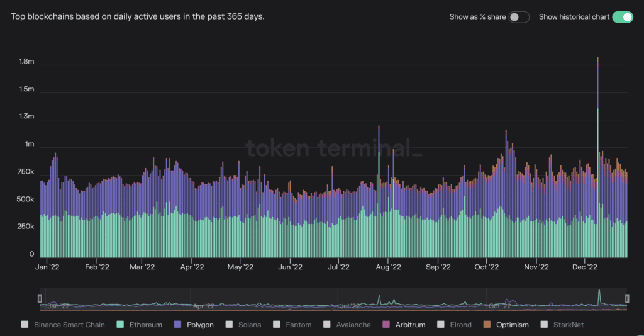Select the late-July spike bar on chart
This screenshot has width=644, height=336.
[x=379, y=189]
